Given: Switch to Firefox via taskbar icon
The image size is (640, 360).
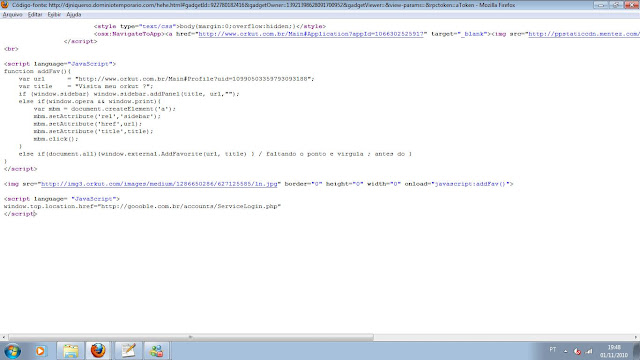Looking at the screenshot, I should point(98,351).
